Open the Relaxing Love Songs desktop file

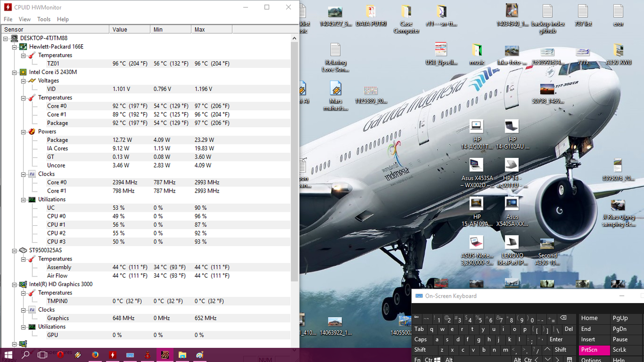[336, 58]
